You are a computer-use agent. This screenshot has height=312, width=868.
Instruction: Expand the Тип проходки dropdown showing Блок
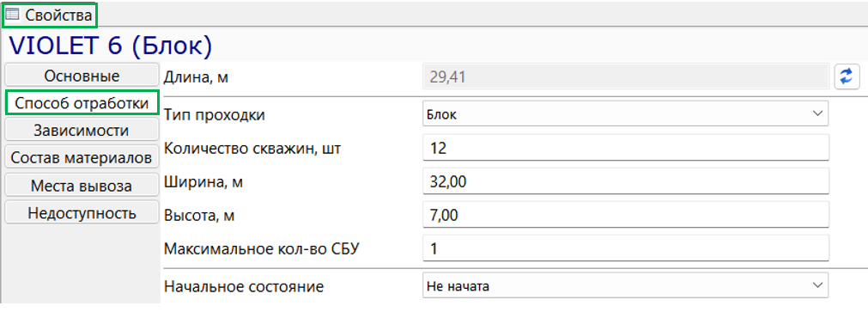coord(626,114)
